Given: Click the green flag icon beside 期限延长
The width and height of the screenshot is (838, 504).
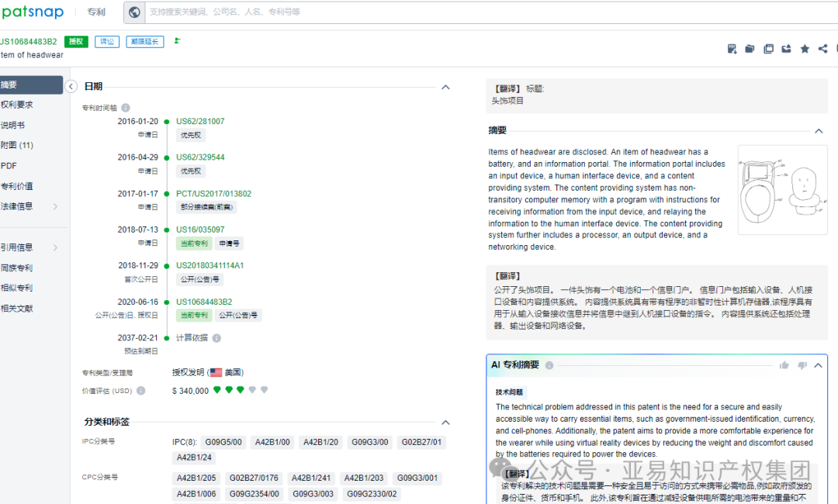Looking at the screenshot, I should coord(177,41).
